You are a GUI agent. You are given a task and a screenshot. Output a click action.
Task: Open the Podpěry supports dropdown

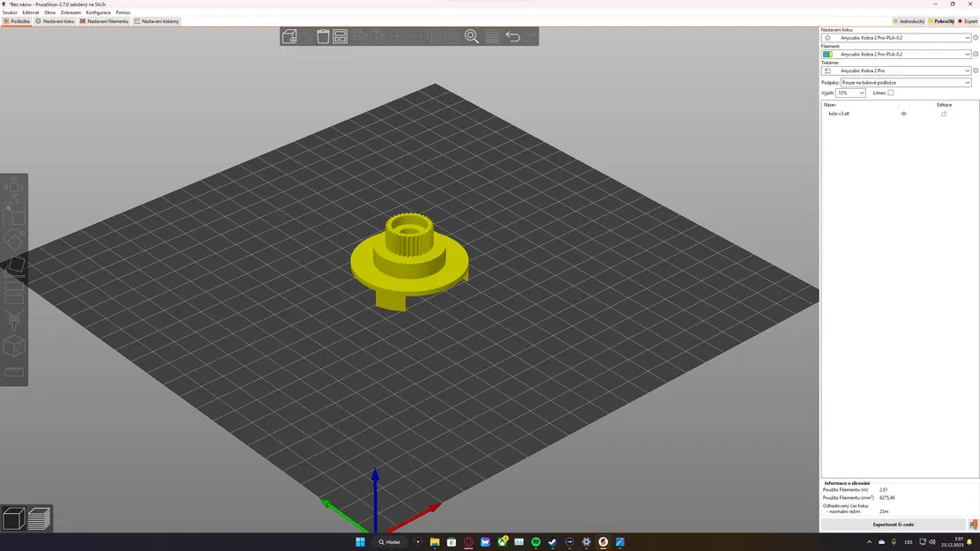tap(906, 83)
